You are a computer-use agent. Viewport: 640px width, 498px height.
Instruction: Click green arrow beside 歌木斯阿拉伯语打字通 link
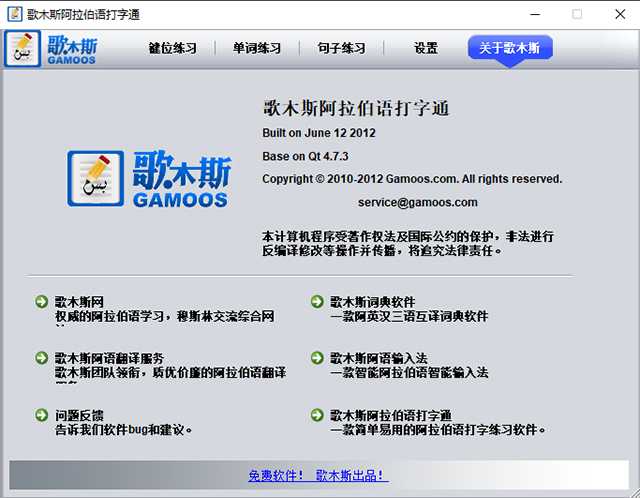click(x=317, y=415)
